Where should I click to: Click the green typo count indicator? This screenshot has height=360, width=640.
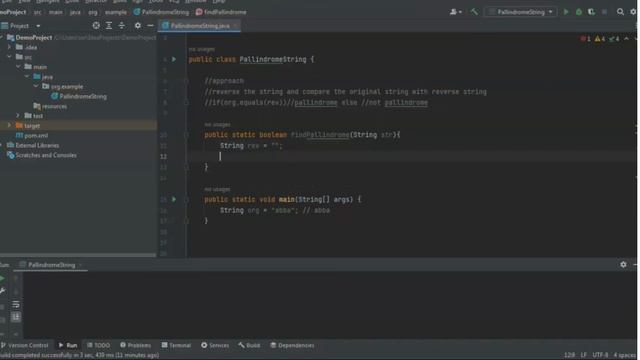pos(614,39)
